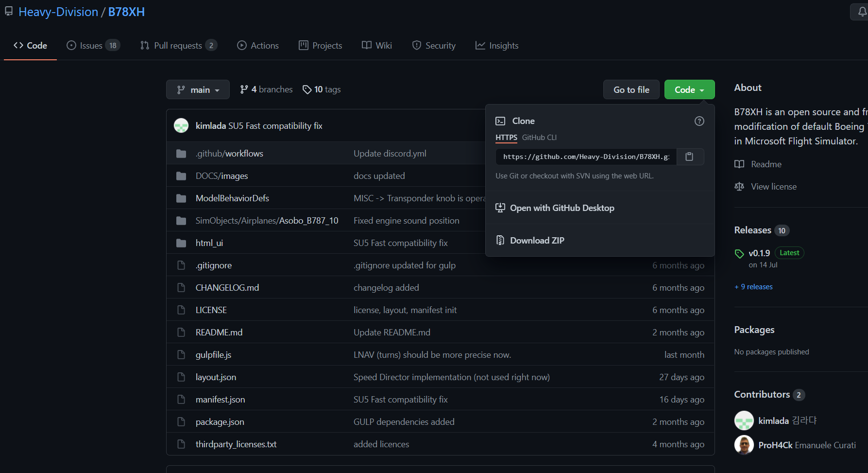This screenshot has height=473, width=868.
Task: Open the SU5 Fast compatibility fix header commit
Action: (x=275, y=126)
